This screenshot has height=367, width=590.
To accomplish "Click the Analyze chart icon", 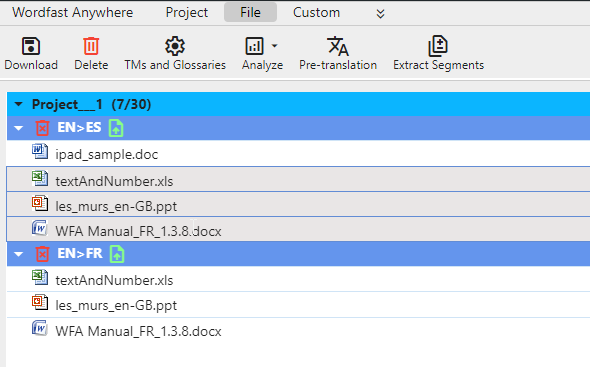I will (255, 46).
